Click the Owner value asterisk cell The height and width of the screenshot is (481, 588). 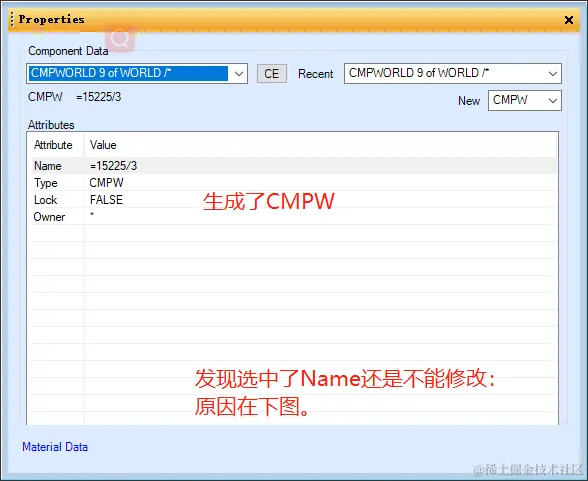pyautogui.click(x=92, y=215)
